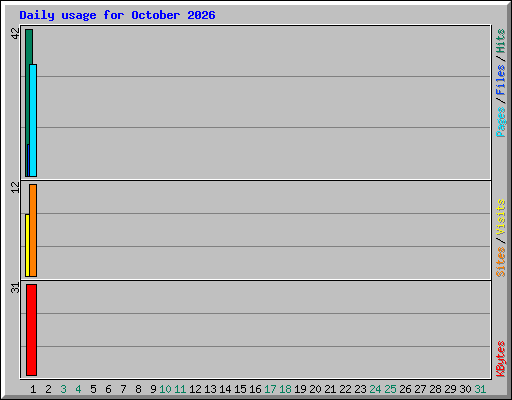
Task: Click green day 4 axis label
Action: click(78, 389)
